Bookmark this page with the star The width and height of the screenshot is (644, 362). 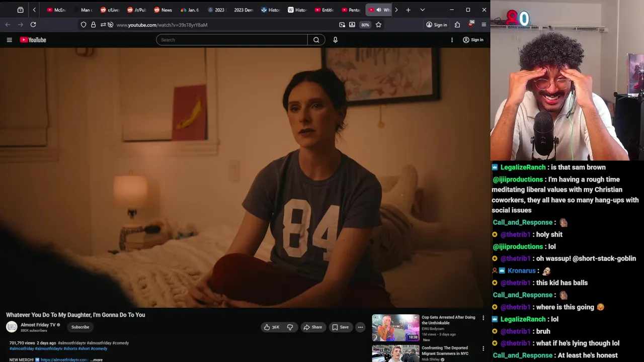click(378, 25)
